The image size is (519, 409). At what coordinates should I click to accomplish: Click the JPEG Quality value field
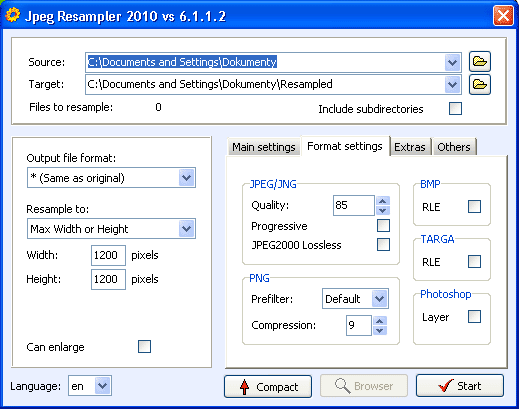(354, 205)
